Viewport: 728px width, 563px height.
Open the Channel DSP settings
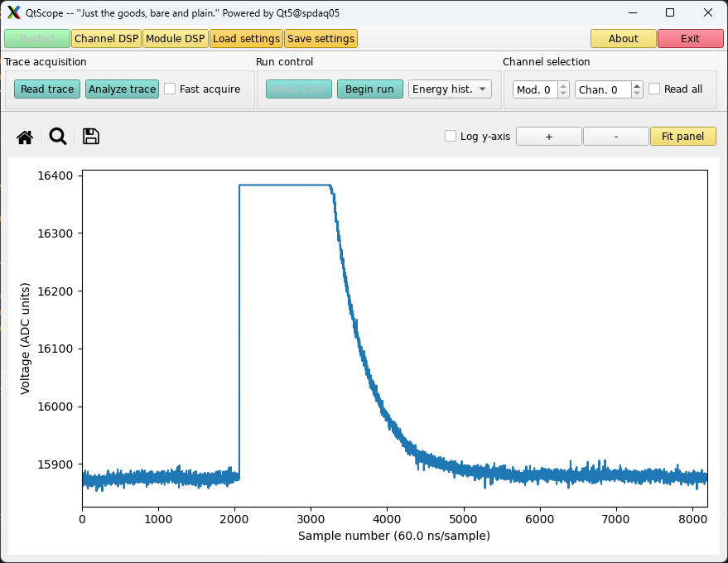[106, 39]
